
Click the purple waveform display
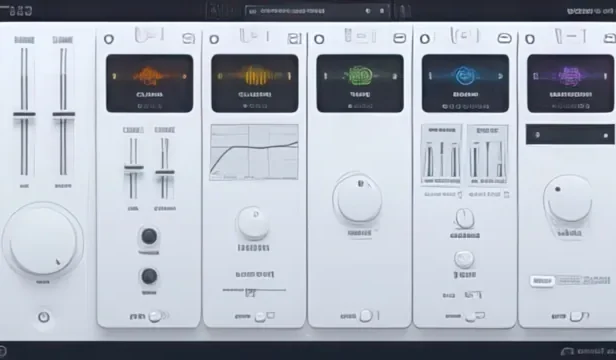click(570, 83)
